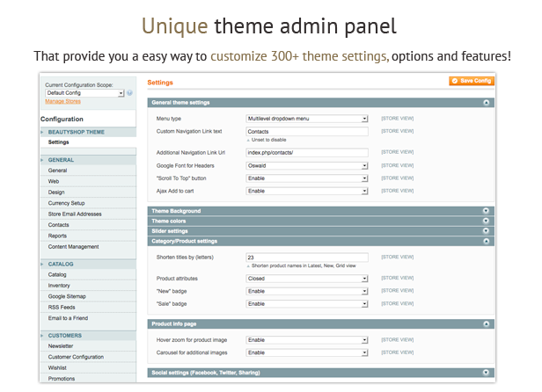Open the "Sale" badge dropdown

[x=307, y=303]
